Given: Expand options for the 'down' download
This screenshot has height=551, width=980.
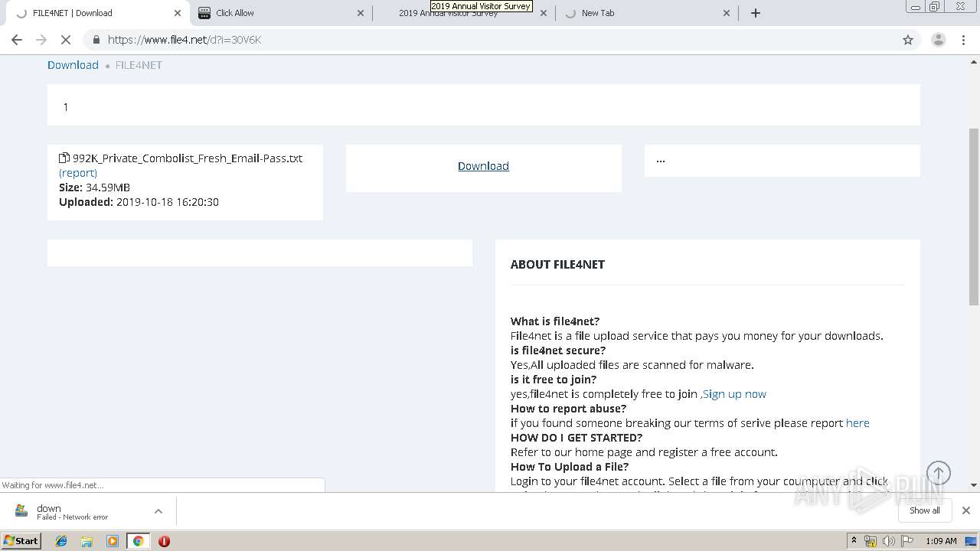Looking at the screenshot, I should (x=158, y=511).
